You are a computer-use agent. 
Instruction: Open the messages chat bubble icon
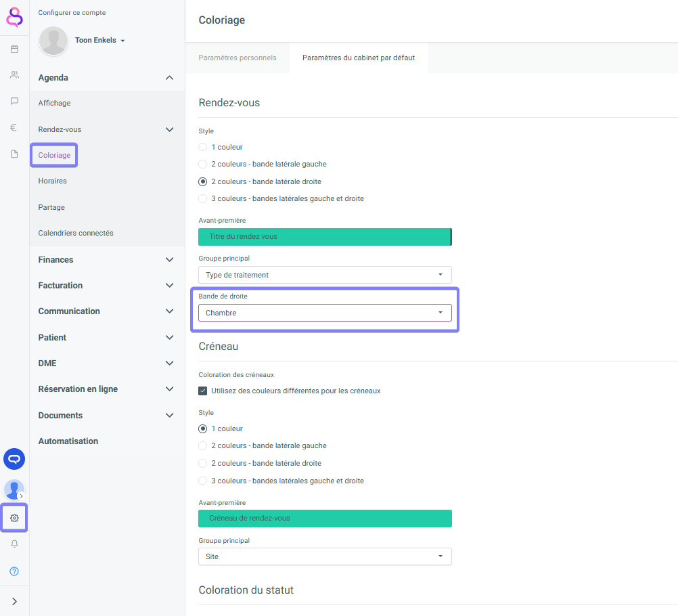pos(14,101)
